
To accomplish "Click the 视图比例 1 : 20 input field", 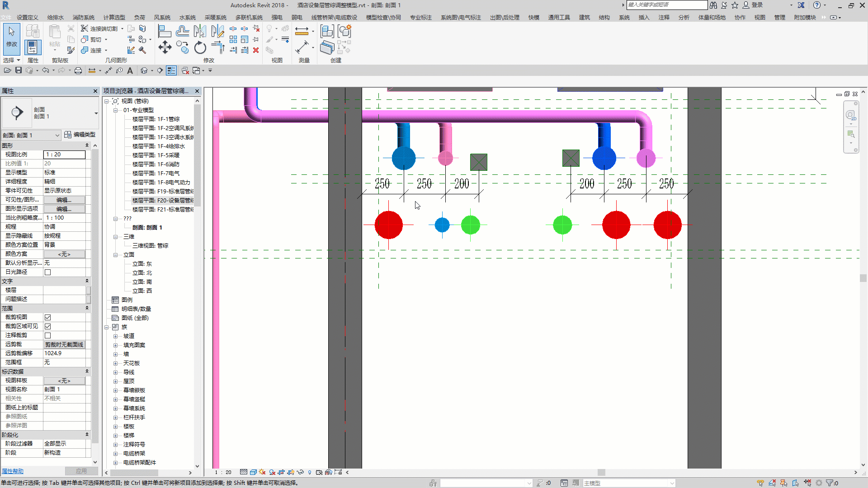I will tap(64, 155).
